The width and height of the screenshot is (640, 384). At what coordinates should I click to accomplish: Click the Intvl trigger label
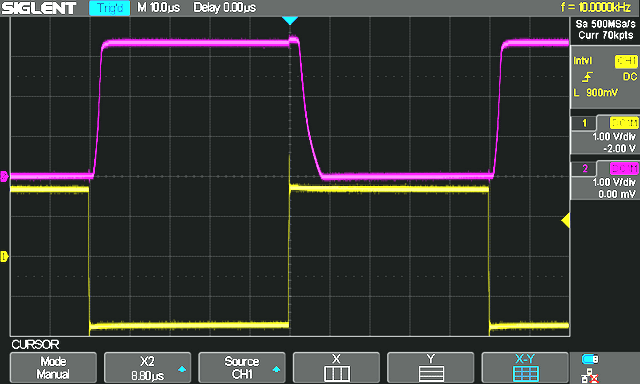point(582,61)
